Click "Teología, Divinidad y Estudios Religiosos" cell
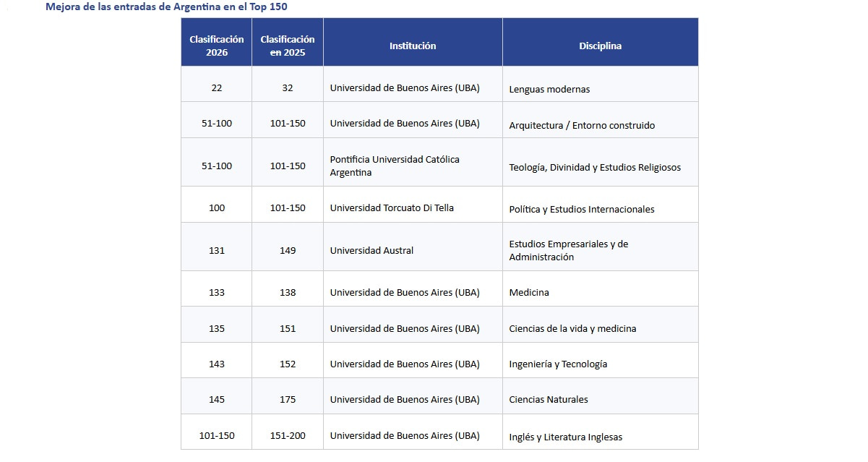 (595, 167)
